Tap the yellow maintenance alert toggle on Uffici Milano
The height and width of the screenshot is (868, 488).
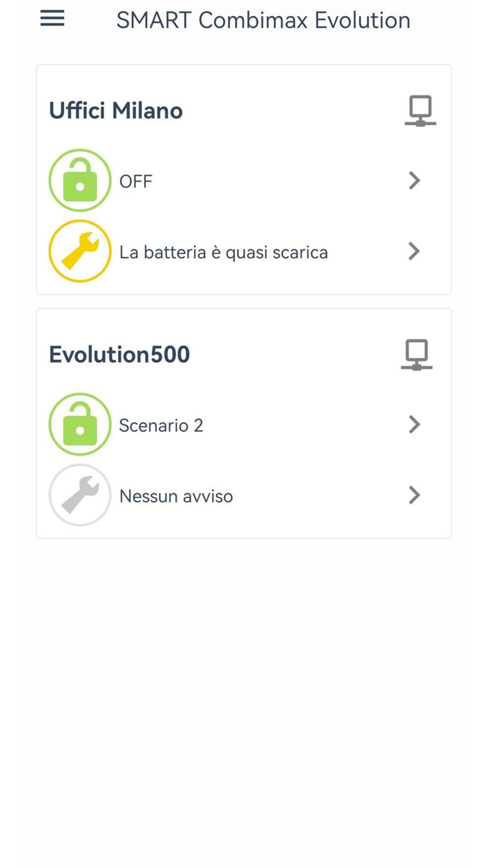click(x=79, y=250)
